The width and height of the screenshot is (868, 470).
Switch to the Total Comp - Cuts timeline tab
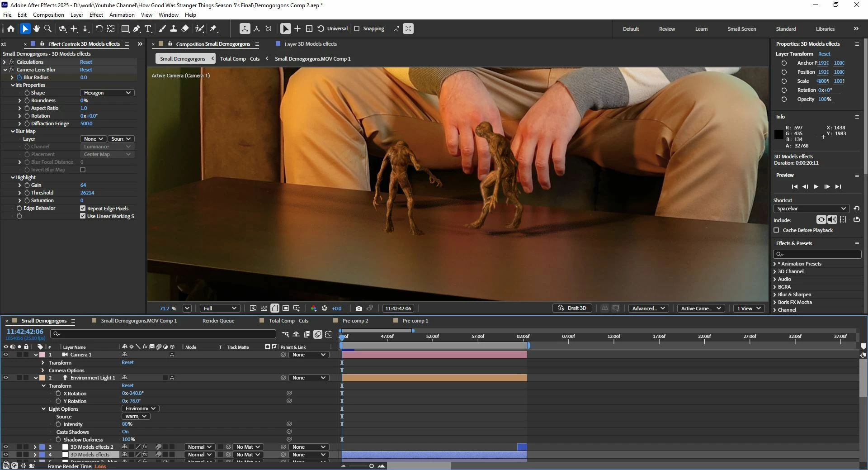click(288, 321)
